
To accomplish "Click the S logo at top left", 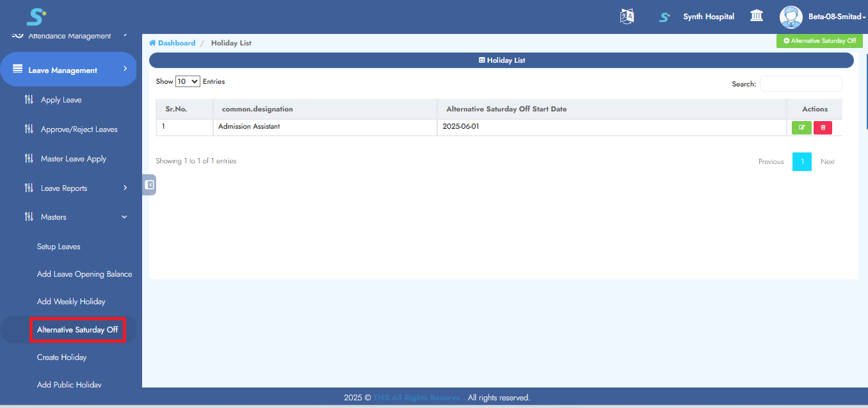I will point(36,17).
